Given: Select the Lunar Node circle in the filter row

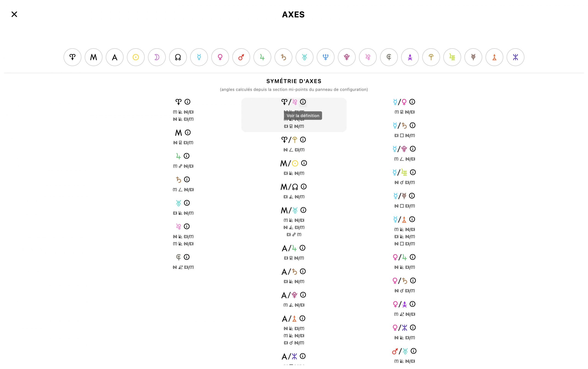Looking at the screenshot, I should click(x=178, y=57).
